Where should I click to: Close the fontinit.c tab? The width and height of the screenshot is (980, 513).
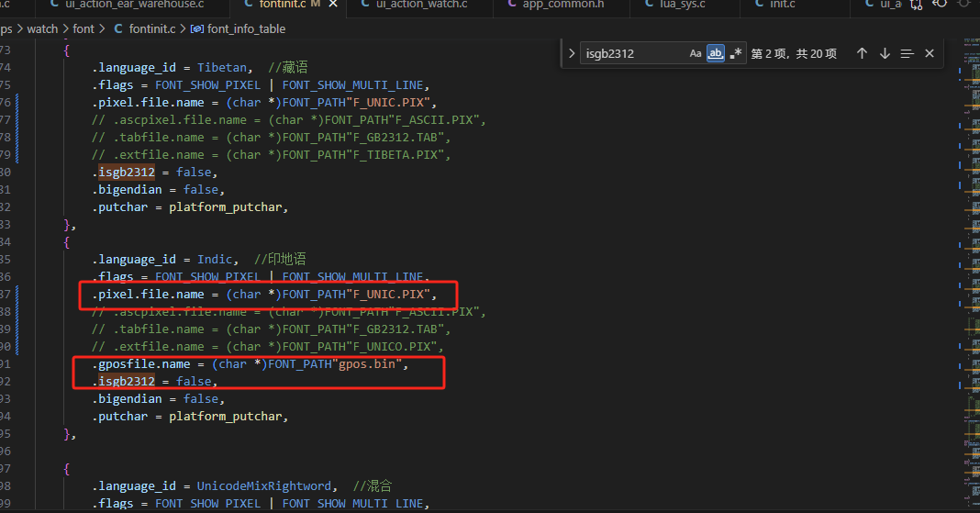coord(333,5)
